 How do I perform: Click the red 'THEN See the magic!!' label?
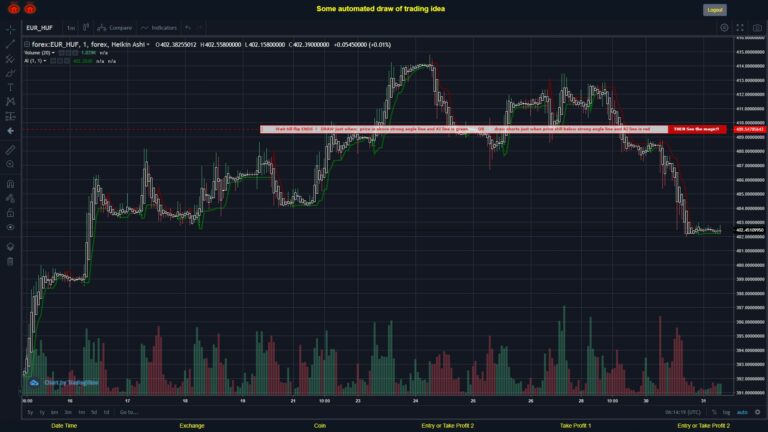697,129
